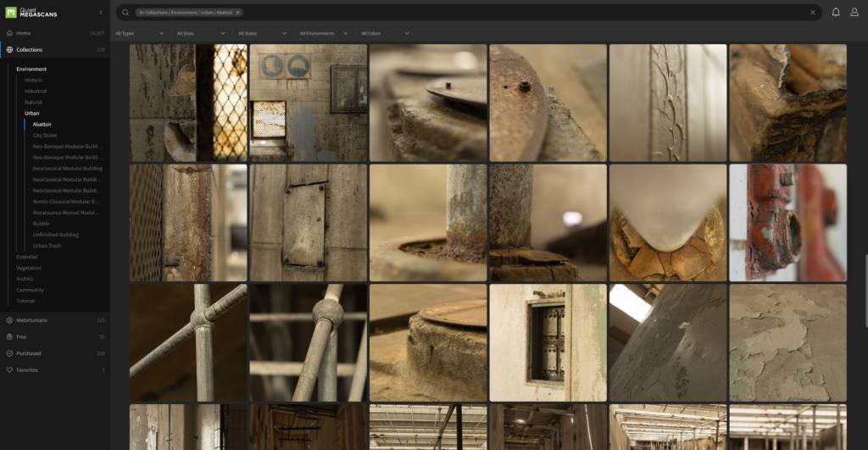Screen dimensions: 868x450
Task: Expand the Community category
Action: click(x=30, y=290)
